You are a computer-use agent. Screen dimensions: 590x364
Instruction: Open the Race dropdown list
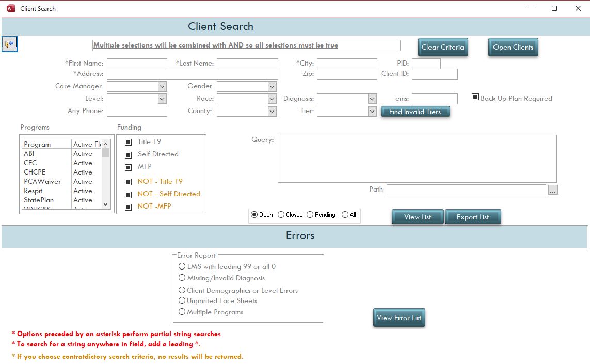273,99
